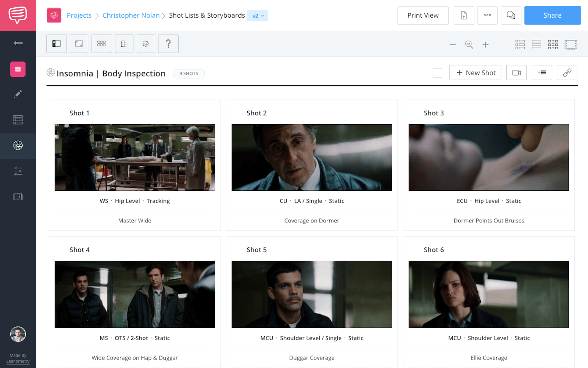Switch to slideshow presentation view
The image size is (588, 368).
571,45
